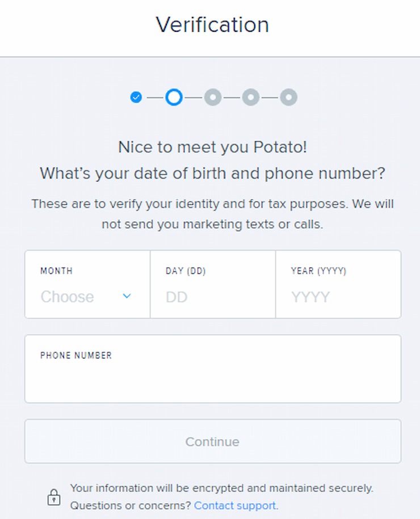
Task: Click the encrypted information notice text
Action: [x=221, y=488]
